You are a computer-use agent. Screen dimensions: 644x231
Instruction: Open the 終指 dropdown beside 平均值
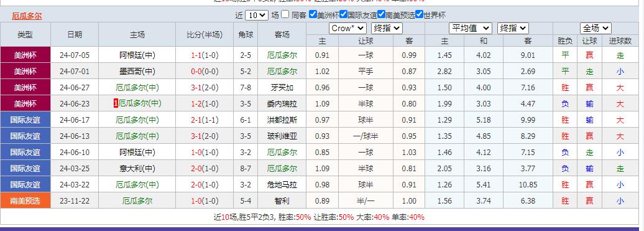tap(513, 29)
